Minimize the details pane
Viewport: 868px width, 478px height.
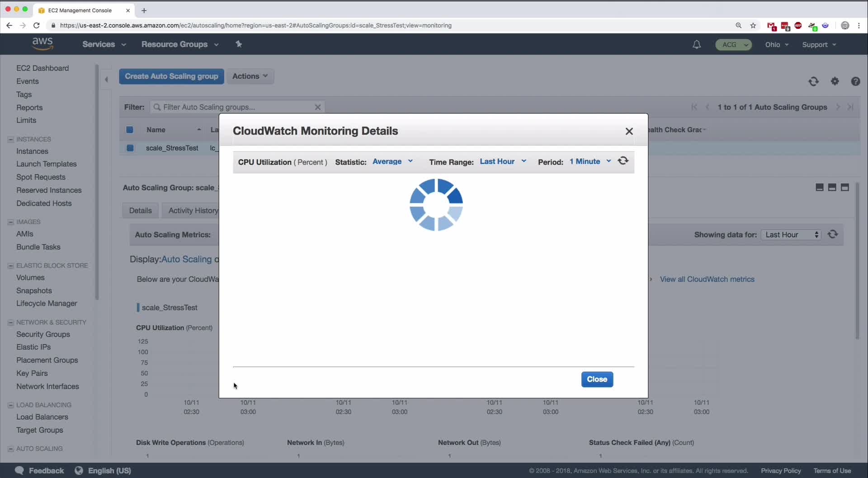[x=819, y=187]
